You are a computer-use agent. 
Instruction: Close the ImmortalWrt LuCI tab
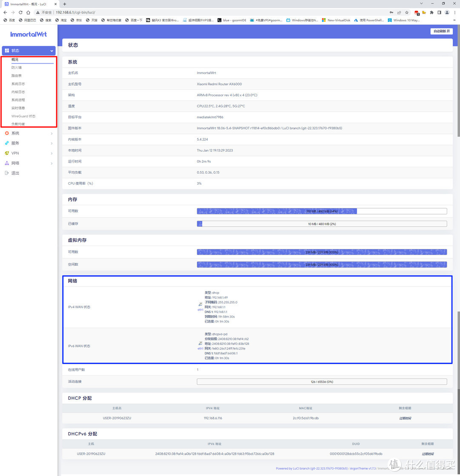pos(55,4)
